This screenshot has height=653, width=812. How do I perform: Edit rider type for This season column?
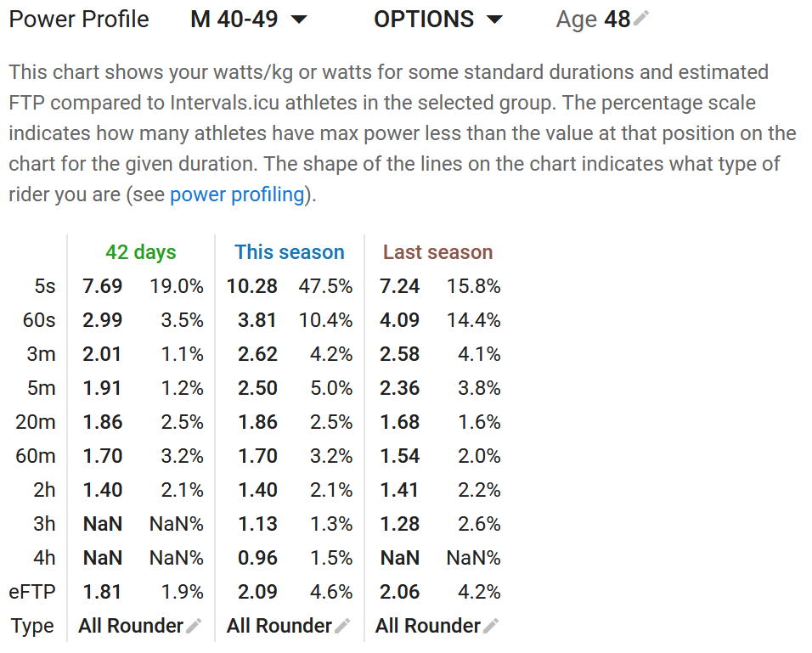click(x=342, y=626)
